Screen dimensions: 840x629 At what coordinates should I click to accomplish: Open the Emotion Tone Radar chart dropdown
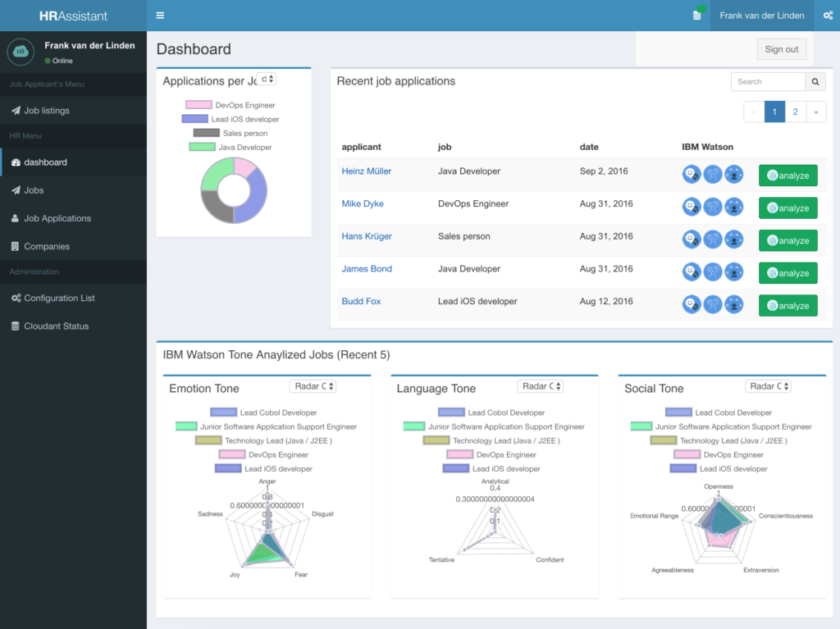click(x=313, y=386)
